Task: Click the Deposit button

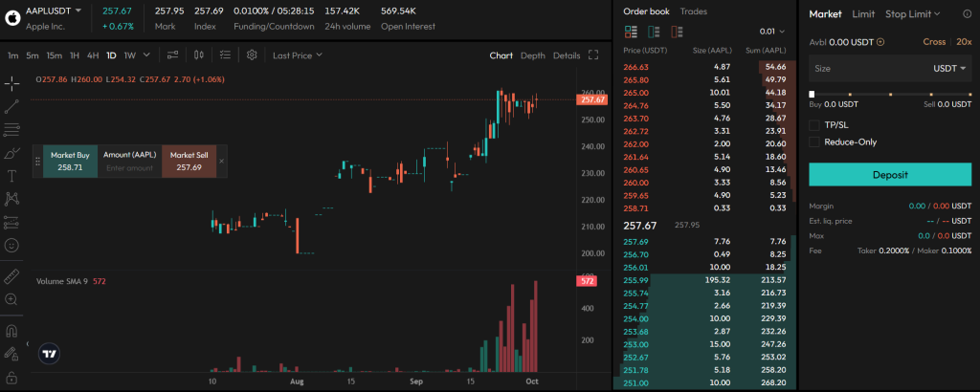Action: pos(889,175)
